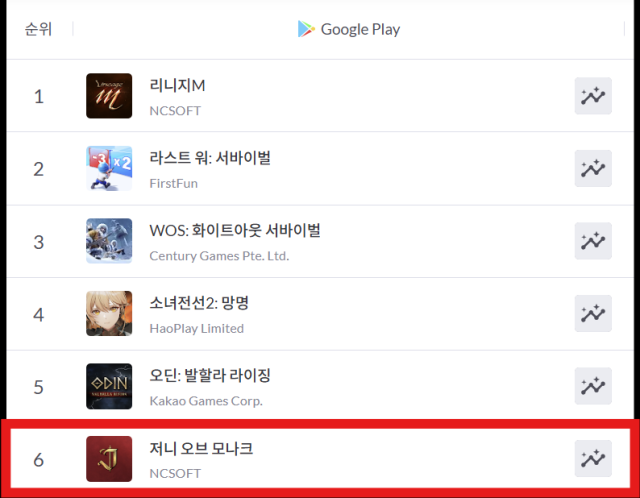Select the Google Play column header text
The image size is (640, 498).
pos(360,29)
